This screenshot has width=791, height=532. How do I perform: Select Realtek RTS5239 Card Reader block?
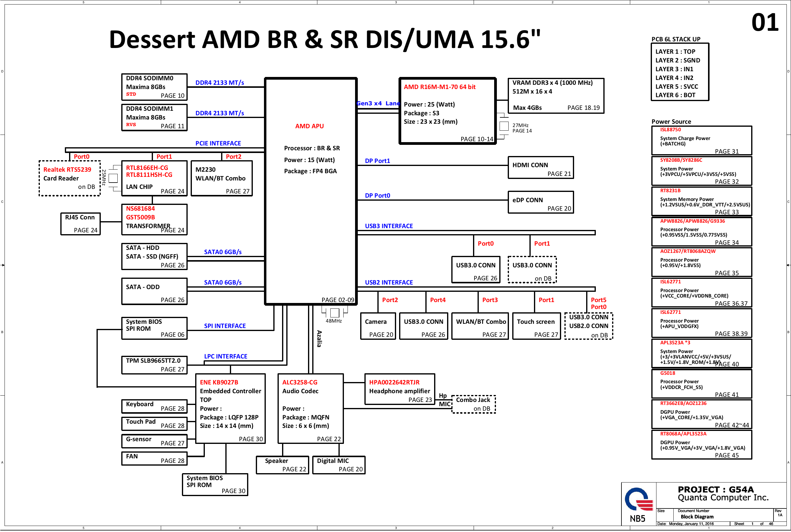click(69, 178)
